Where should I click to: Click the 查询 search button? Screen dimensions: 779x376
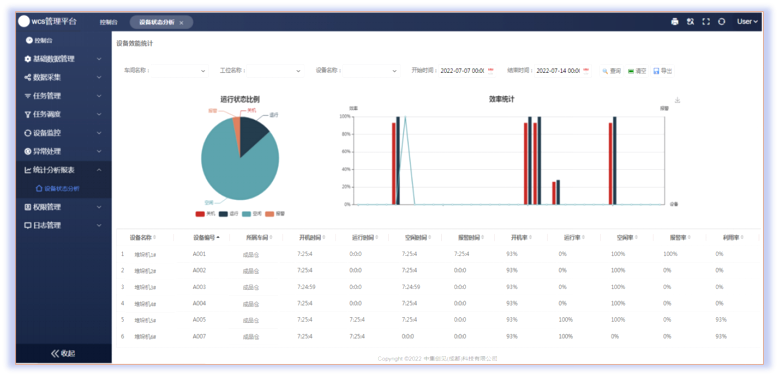point(612,71)
